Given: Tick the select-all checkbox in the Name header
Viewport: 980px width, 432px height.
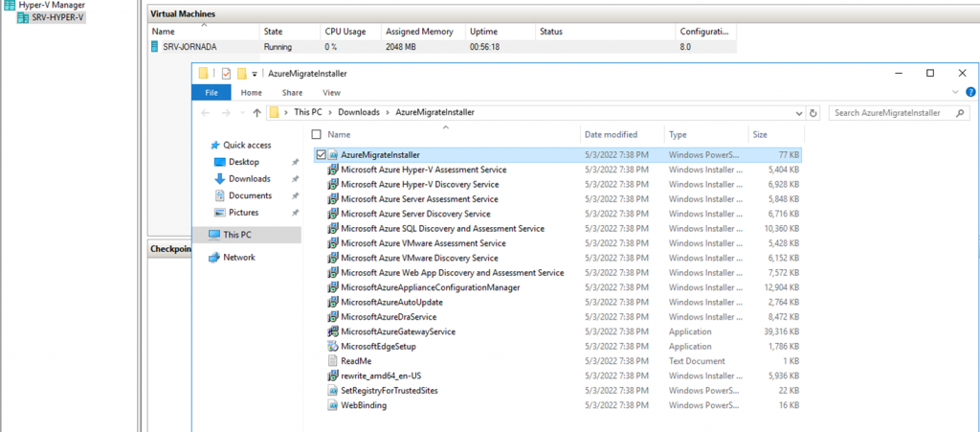Looking at the screenshot, I should (316, 134).
